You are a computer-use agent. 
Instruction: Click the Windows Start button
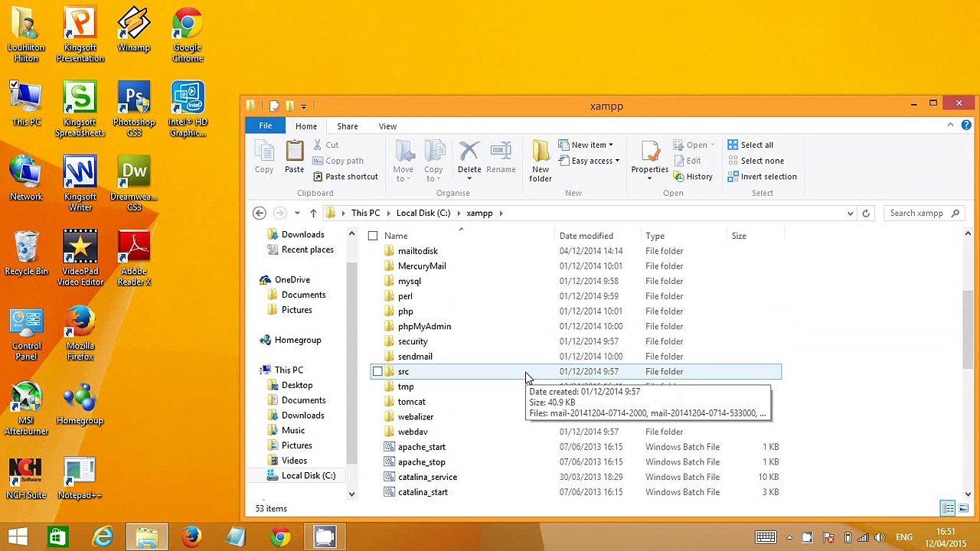pyautogui.click(x=18, y=537)
